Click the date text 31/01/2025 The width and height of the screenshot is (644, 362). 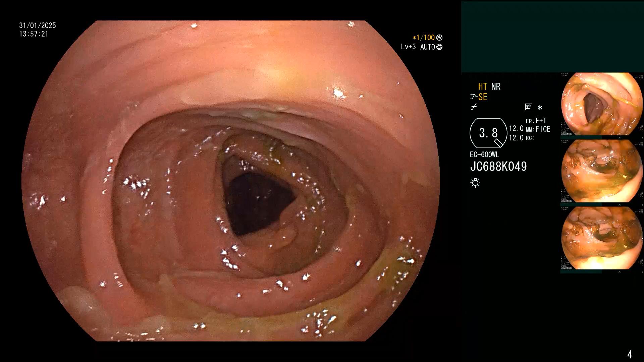point(38,25)
